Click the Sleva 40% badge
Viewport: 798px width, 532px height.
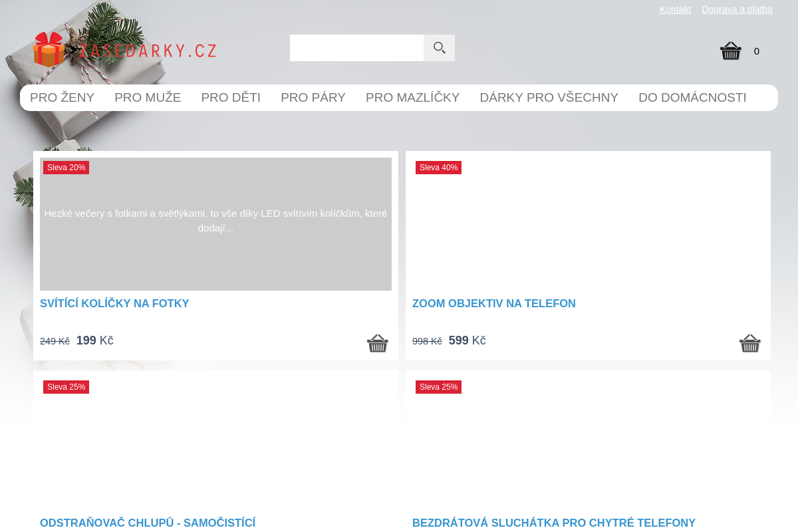pos(438,168)
